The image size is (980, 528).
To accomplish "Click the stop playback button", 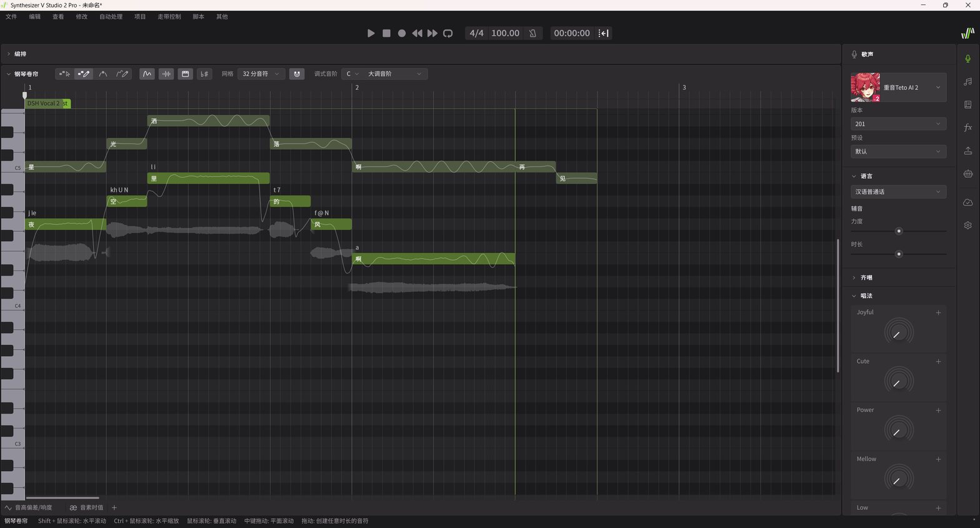I will pos(386,33).
